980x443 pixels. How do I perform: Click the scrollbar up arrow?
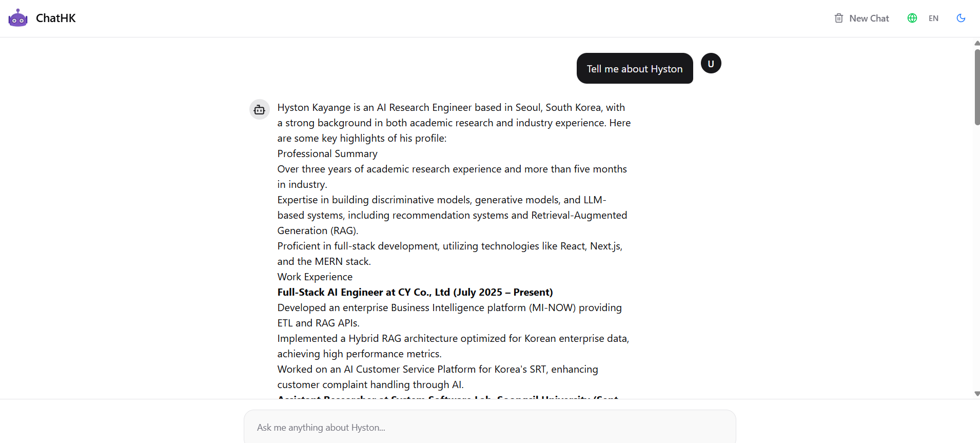977,43
